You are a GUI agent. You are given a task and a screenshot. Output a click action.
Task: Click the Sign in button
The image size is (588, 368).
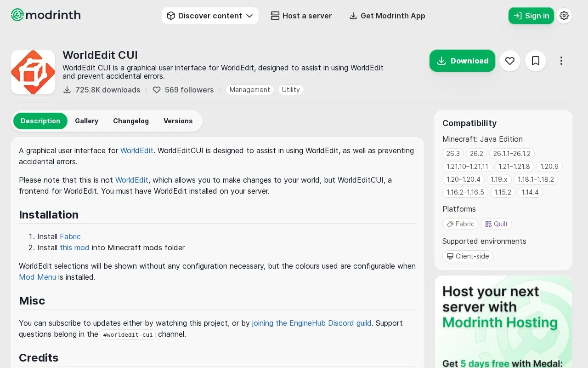[531, 16]
